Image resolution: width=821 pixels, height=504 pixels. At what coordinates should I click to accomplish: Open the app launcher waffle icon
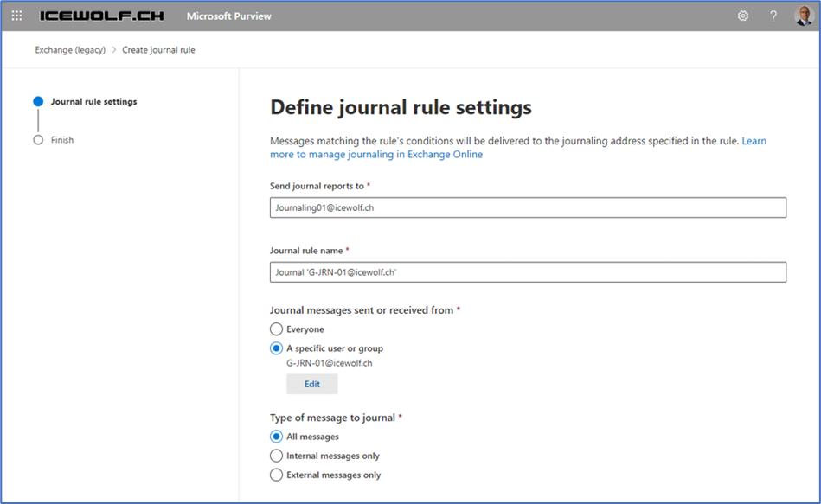[16, 16]
